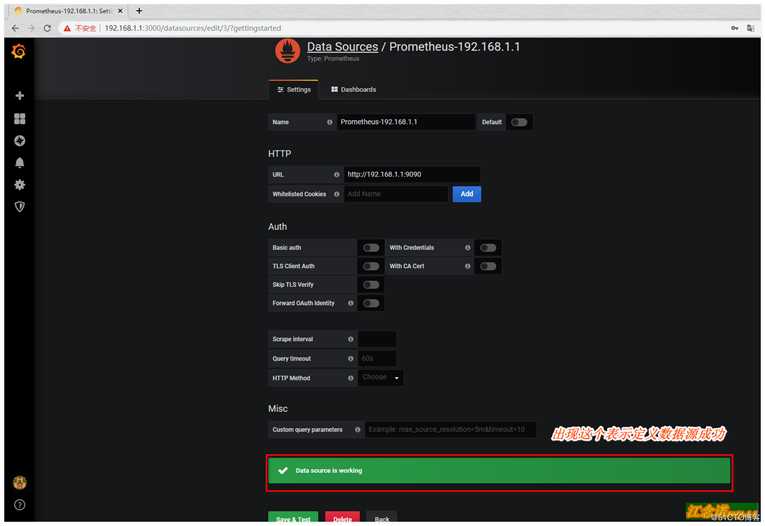Open the user avatar in sidebar
Image resolution: width=765 pixels, height=526 pixels.
tap(20, 482)
